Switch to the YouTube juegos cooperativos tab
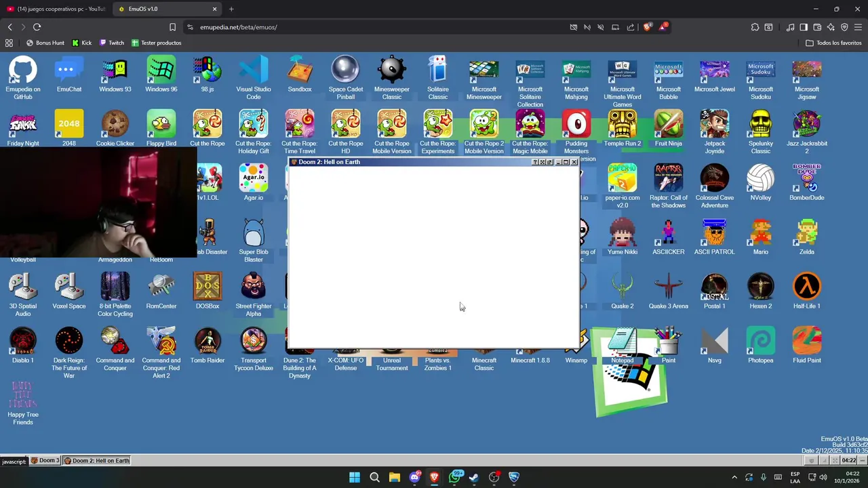The width and height of the screenshot is (868, 488). tap(56, 9)
